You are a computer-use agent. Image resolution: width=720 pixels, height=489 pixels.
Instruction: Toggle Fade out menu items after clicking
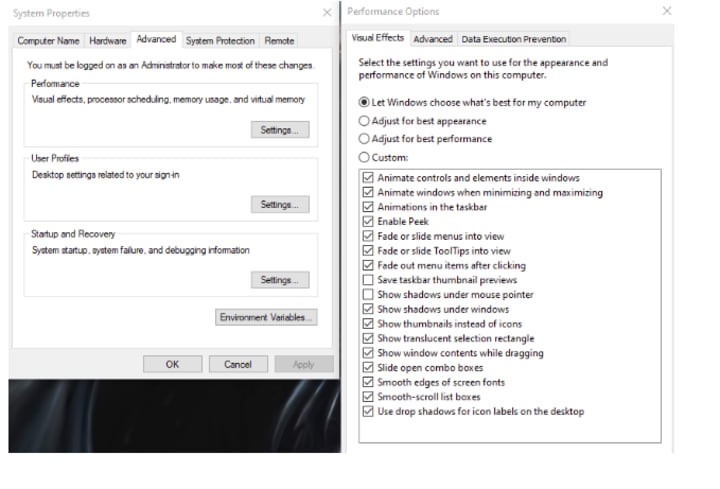coord(368,265)
